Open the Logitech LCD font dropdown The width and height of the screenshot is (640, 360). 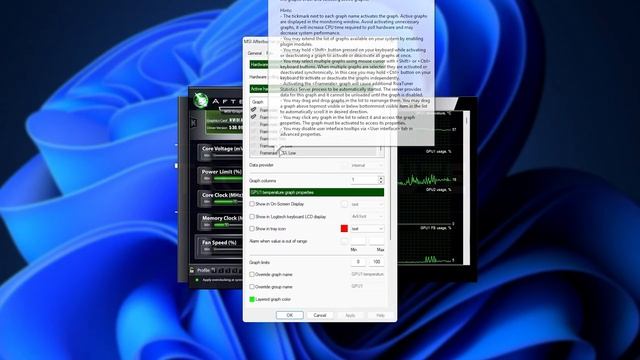click(367, 216)
